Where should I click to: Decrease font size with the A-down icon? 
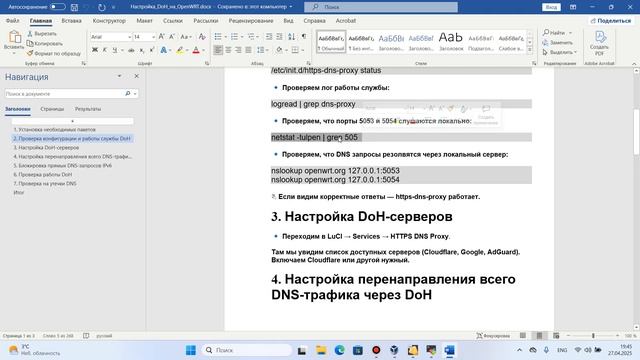(172, 37)
